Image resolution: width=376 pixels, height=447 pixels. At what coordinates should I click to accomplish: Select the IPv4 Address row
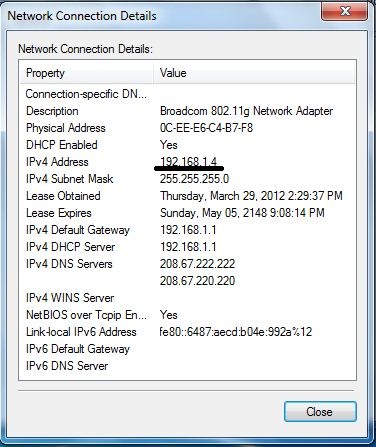click(x=187, y=162)
